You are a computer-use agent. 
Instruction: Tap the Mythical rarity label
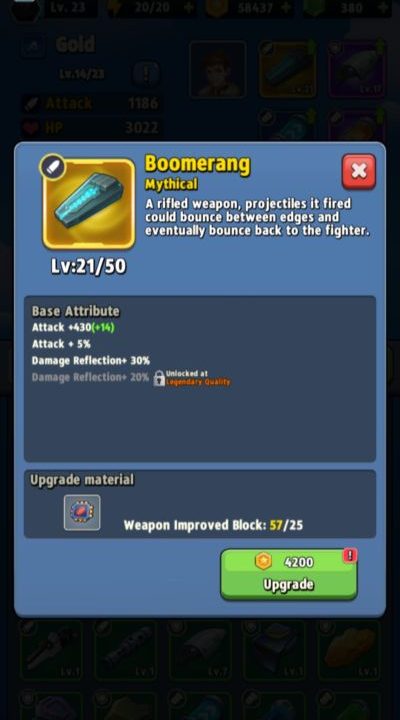171,184
